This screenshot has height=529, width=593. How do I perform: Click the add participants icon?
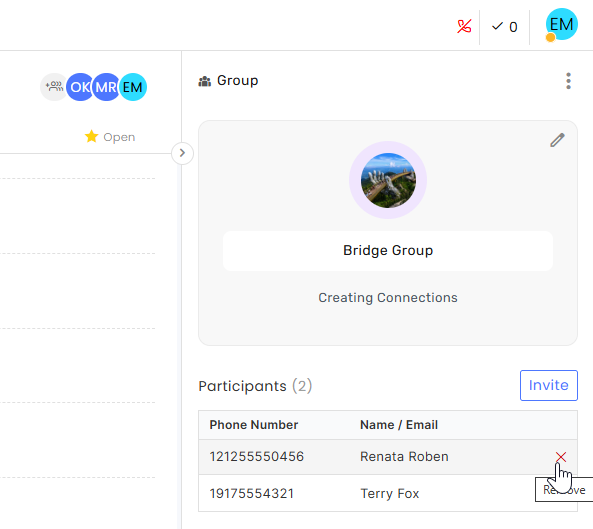click(54, 87)
